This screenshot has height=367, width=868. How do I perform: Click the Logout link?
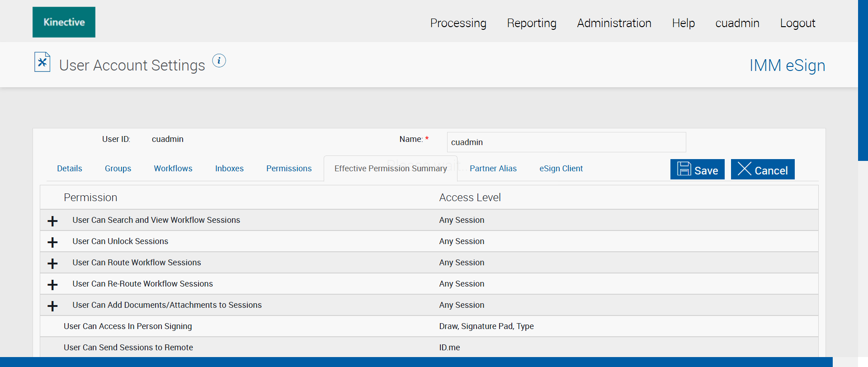797,23
